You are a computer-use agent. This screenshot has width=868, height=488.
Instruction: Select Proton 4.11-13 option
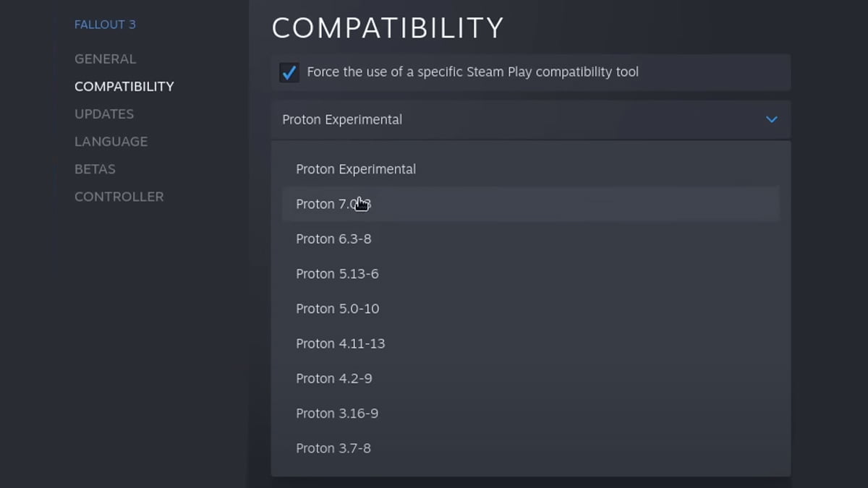pyautogui.click(x=340, y=343)
